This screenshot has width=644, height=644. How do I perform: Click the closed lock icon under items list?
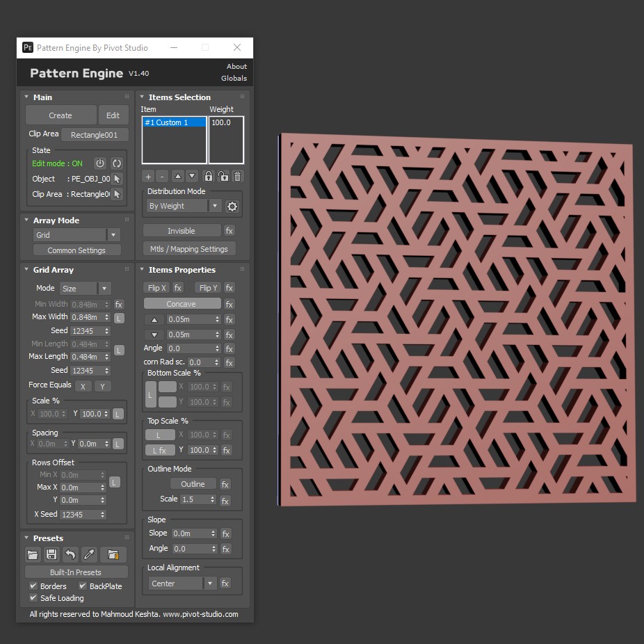point(209,177)
